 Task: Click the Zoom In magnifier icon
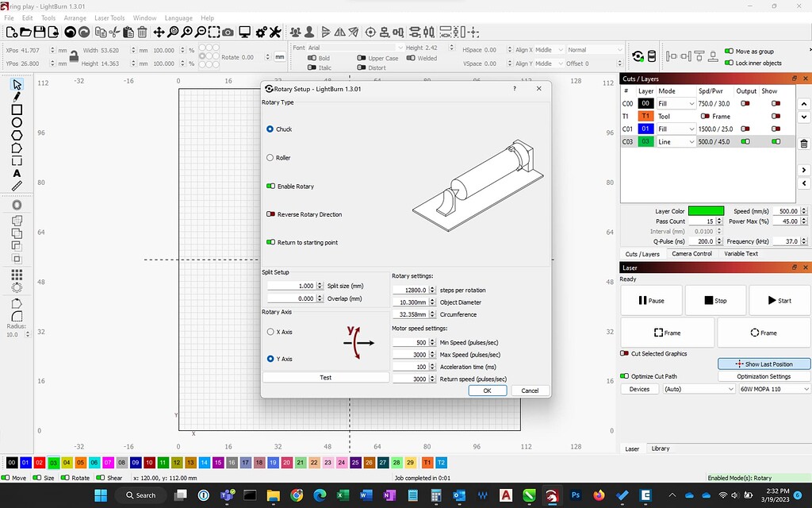tap(187, 32)
